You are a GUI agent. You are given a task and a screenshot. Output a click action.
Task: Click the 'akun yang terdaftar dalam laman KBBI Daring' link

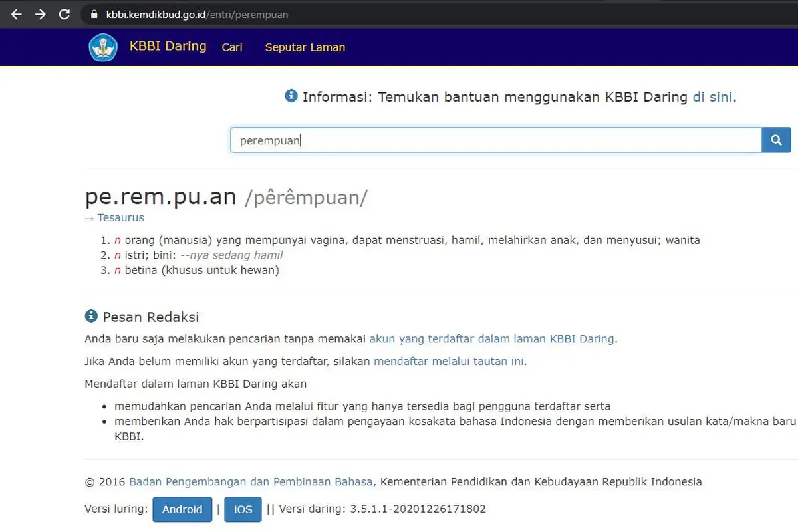(x=492, y=338)
